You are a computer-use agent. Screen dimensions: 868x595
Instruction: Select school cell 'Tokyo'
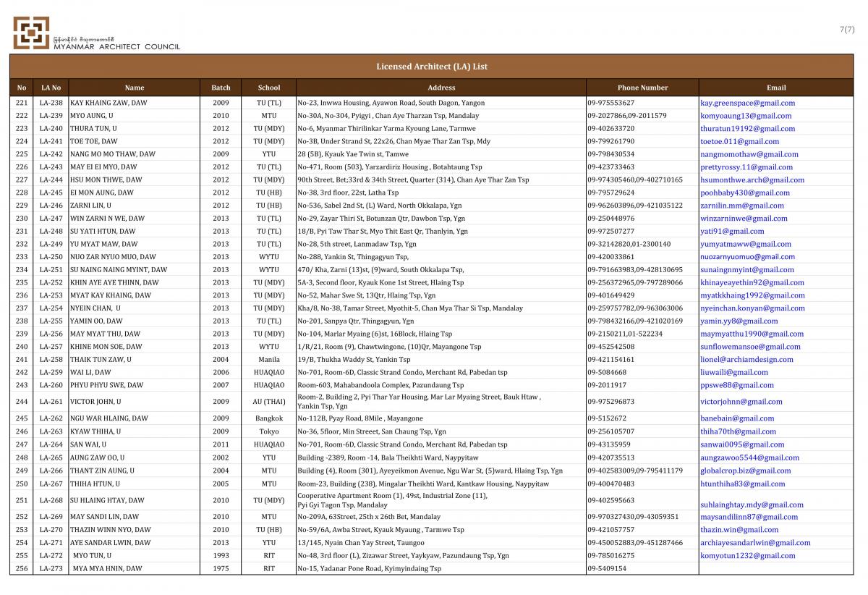coord(269,431)
